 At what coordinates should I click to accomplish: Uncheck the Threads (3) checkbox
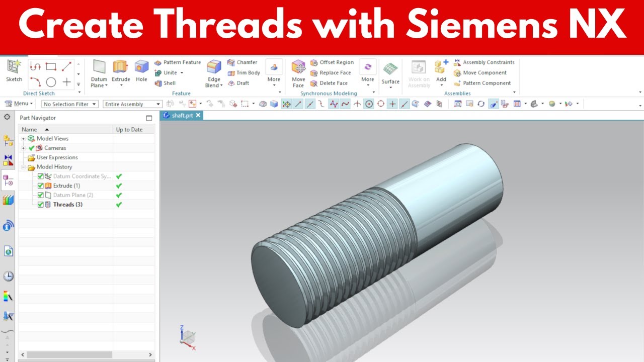pos(41,205)
